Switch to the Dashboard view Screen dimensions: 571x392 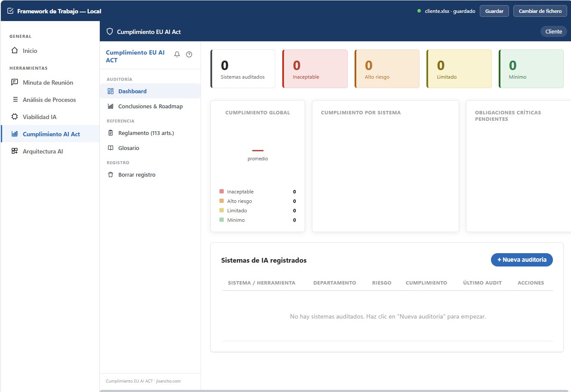[x=150, y=91]
